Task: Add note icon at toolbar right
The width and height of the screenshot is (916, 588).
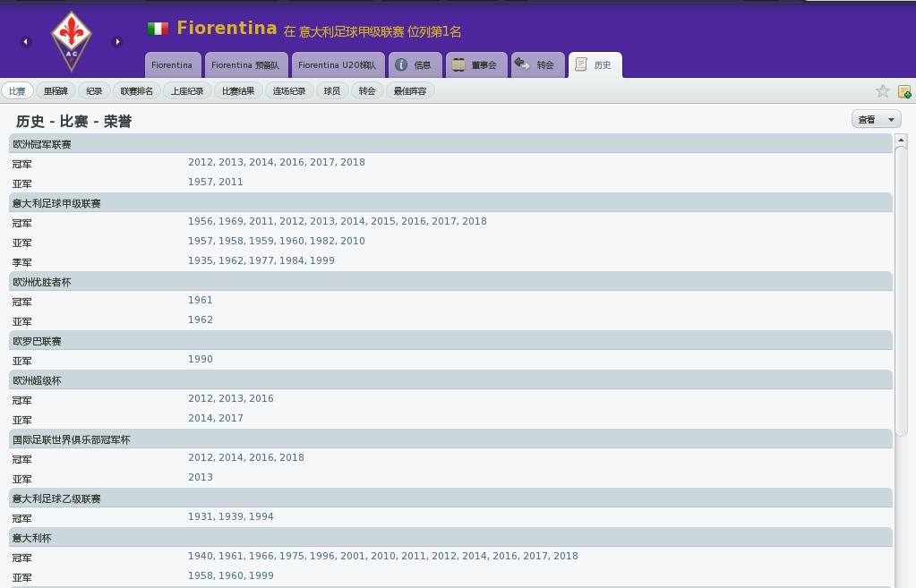Action: (904, 91)
